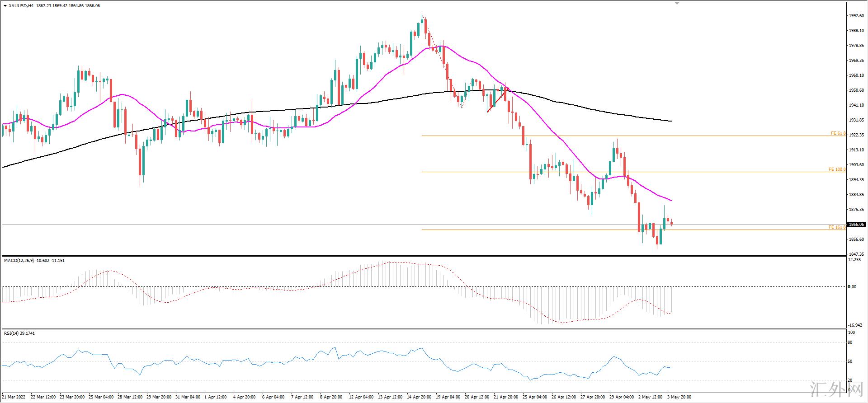This screenshot has height=403, width=868.
Task: Select the FE 61.8 Fibonacci label
Action: tap(838, 133)
